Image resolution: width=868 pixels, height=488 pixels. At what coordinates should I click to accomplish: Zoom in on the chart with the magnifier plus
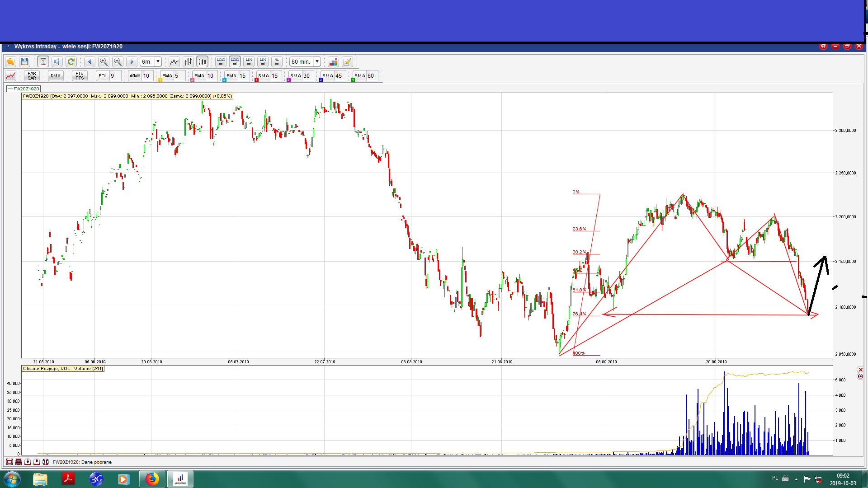(x=104, y=61)
